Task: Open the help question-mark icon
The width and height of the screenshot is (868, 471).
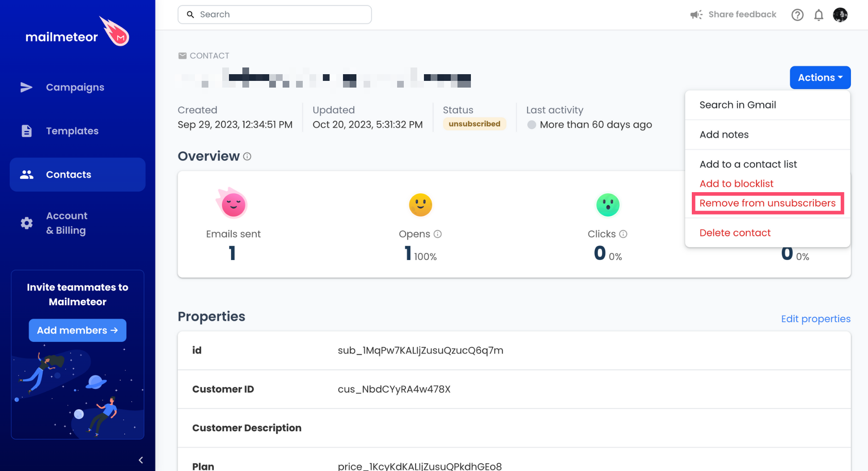Action: 797,15
